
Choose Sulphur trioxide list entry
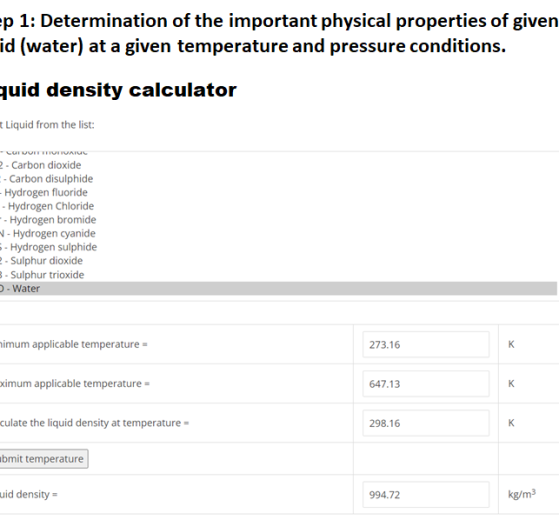[278, 275]
